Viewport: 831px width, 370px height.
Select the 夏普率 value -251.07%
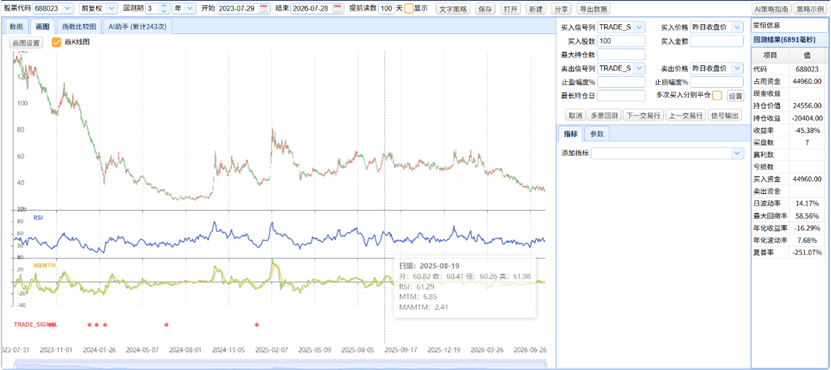pos(807,253)
